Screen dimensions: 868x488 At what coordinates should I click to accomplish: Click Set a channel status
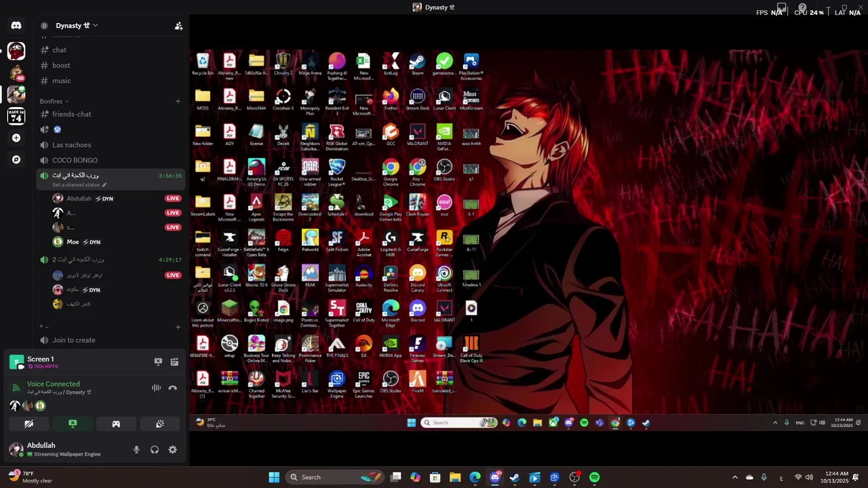point(79,185)
